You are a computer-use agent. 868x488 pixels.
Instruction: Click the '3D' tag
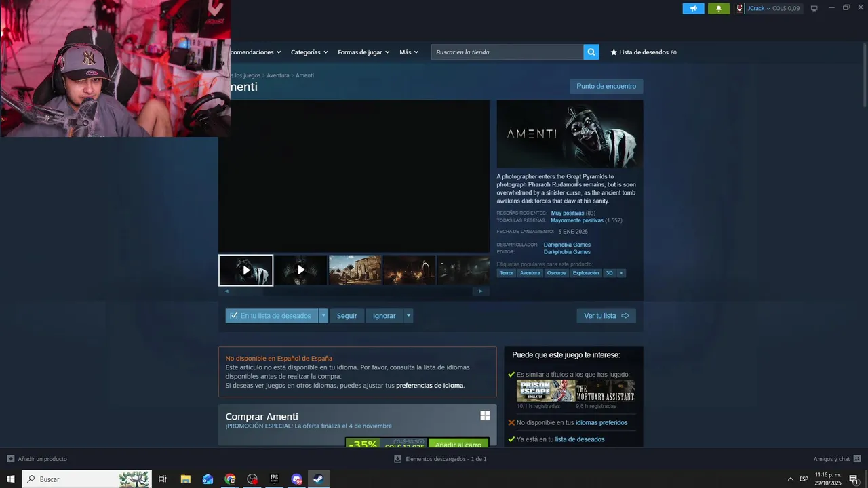(x=609, y=273)
